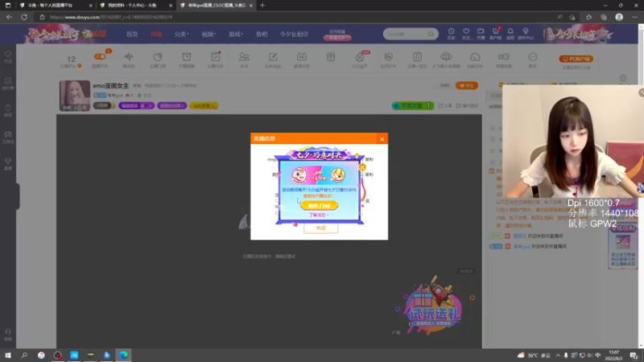Open the AD calendar icon
Viewport: 644px width, 362px height.
[301, 56]
